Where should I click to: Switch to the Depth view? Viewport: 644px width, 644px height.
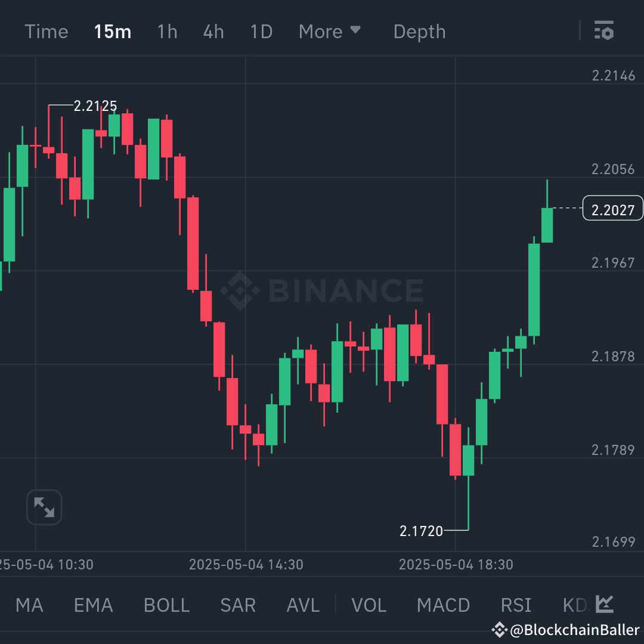point(419,32)
